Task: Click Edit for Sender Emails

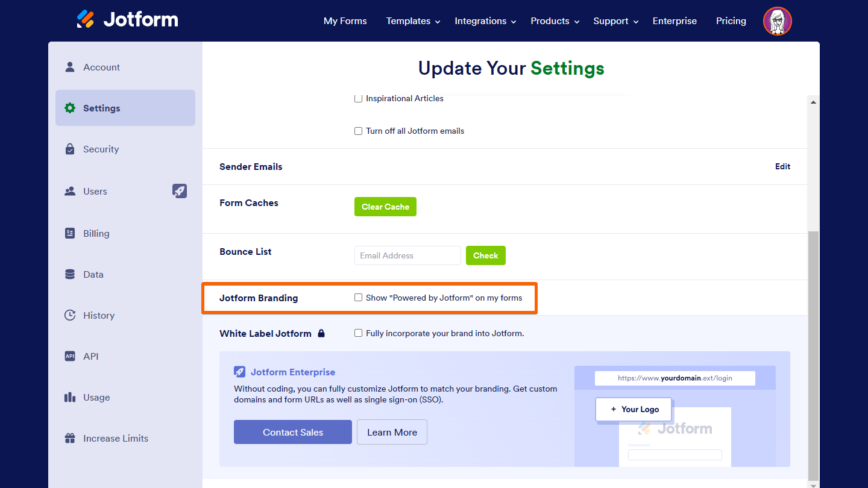Action: click(x=782, y=166)
